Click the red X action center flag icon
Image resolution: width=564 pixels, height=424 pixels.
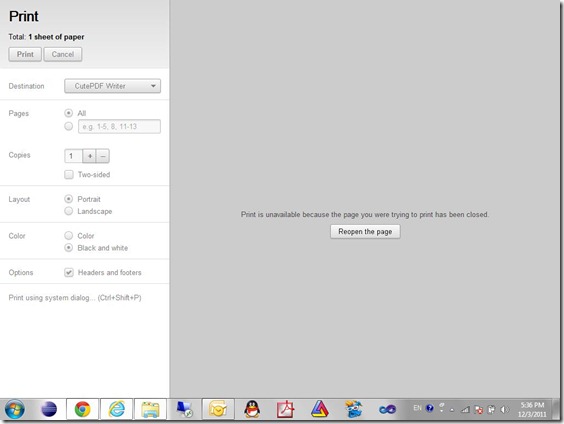click(x=479, y=409)
